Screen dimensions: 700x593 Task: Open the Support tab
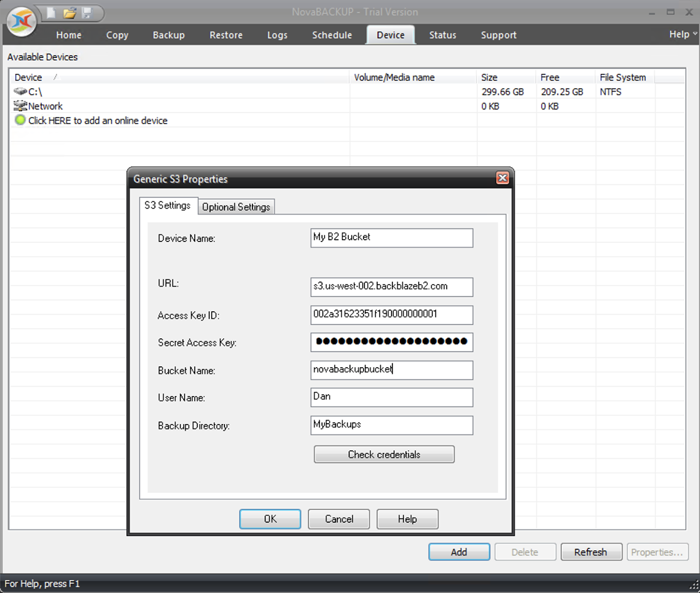499,35
